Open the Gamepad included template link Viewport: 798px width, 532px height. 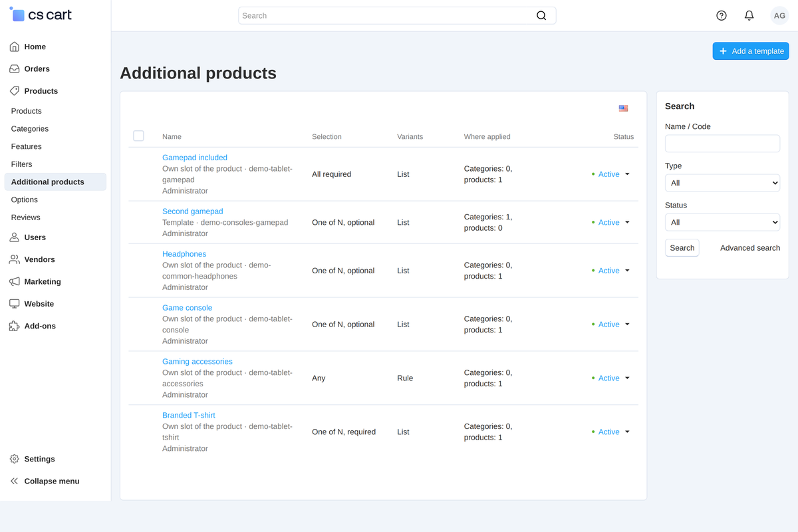pos(195,158)
